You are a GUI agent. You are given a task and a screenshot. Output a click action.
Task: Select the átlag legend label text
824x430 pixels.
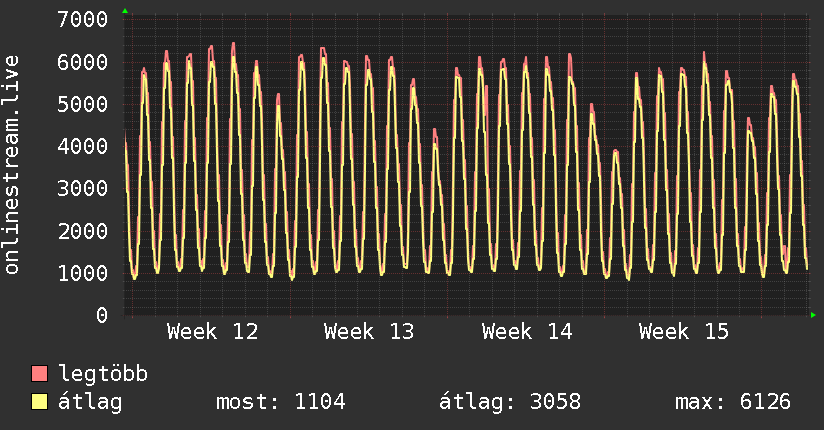90,403
